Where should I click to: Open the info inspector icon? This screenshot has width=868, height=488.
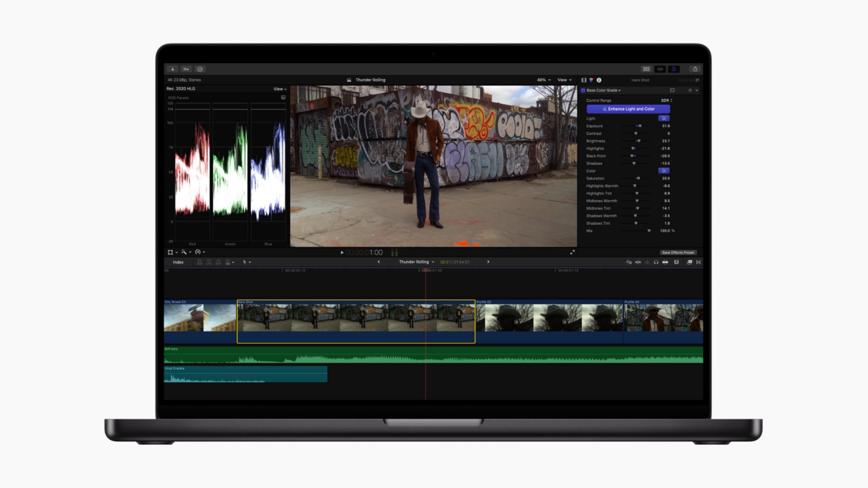click(599, 80)
